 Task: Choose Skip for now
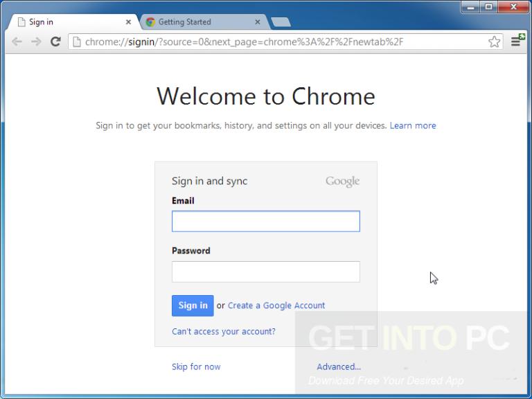(x=196, y=366)
